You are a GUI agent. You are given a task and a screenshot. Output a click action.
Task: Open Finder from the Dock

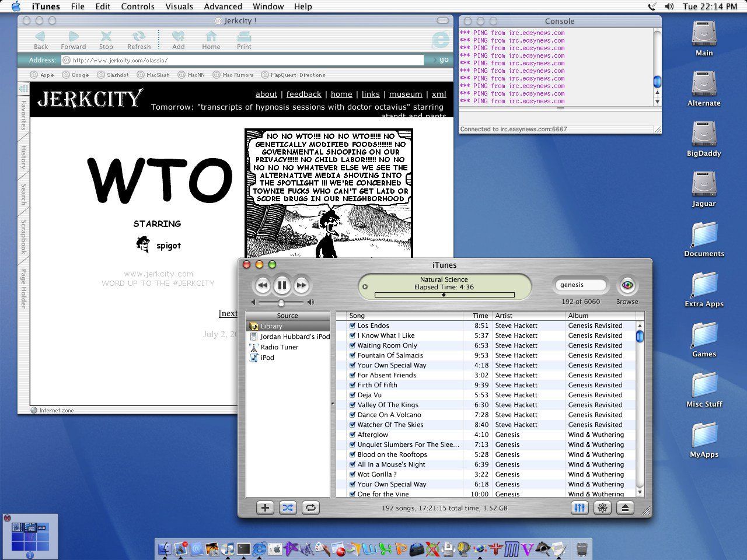click(x=165, y=548)
